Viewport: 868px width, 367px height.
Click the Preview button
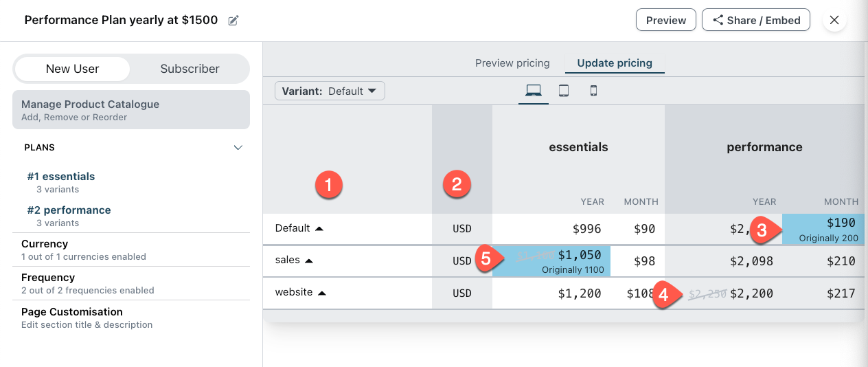click(666, 20)
